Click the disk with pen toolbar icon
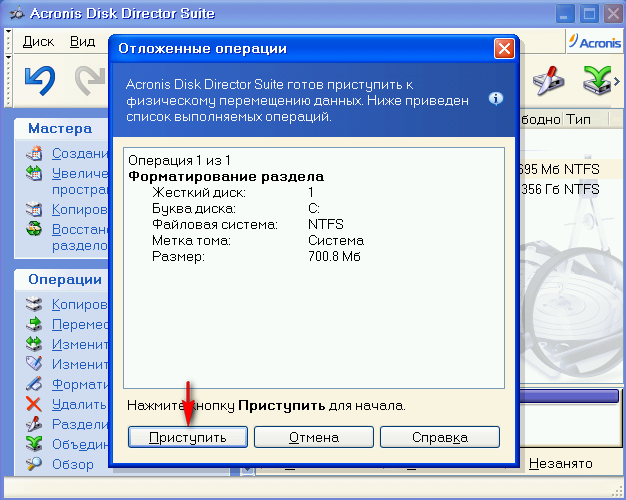This screenshot has width=626, height=500. [549, 81]
